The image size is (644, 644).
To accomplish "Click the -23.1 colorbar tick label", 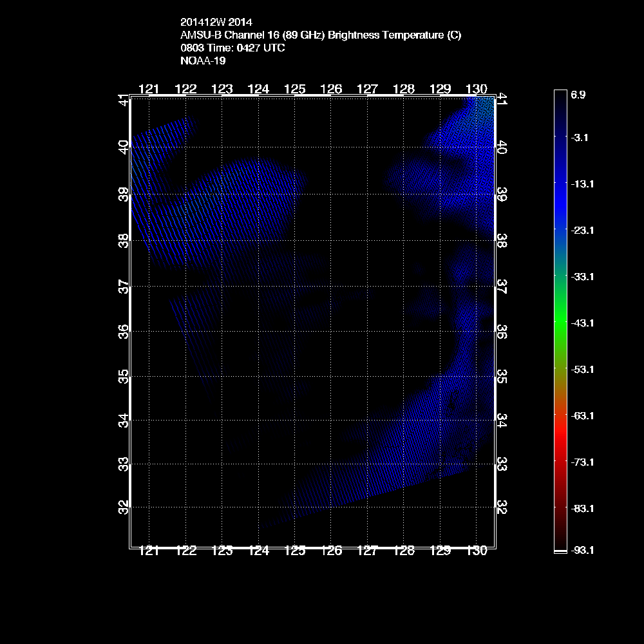I will point(582,230).
